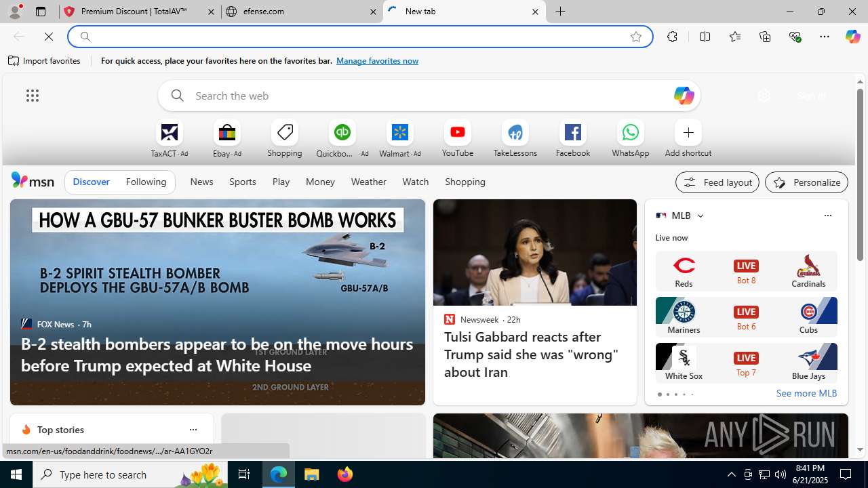Open the B-2 stealth bombers story
The width and height of the screenshot is (868, 488).
click(x=217, y=354)
